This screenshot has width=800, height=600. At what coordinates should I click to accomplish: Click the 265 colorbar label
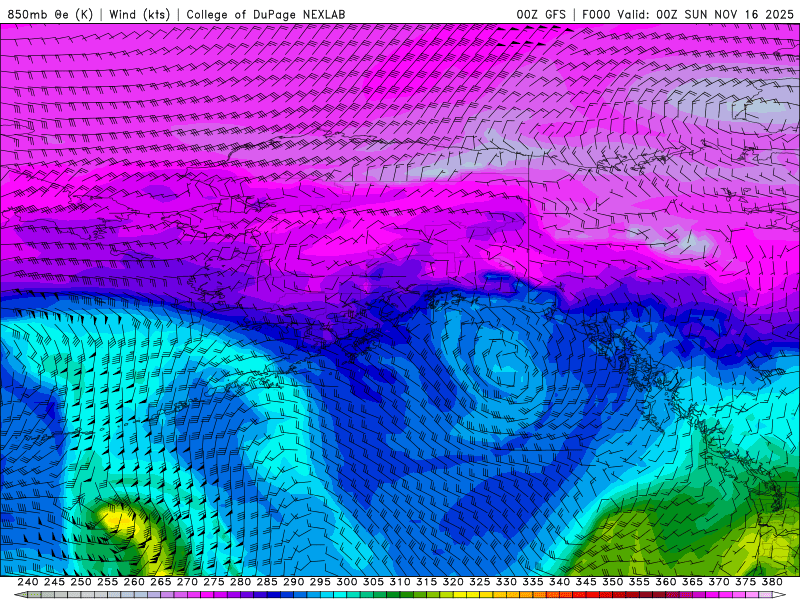(x=160, y=582)
